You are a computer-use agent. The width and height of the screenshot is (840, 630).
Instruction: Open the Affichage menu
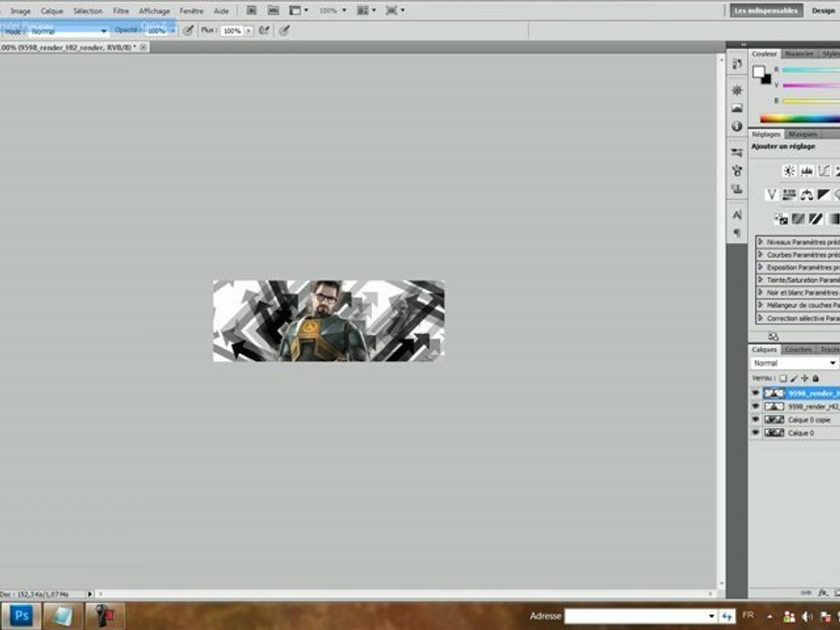(x=154, y=10)
